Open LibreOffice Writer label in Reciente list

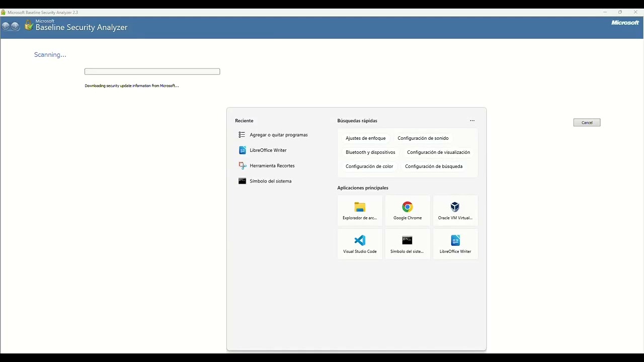point(268,150)
